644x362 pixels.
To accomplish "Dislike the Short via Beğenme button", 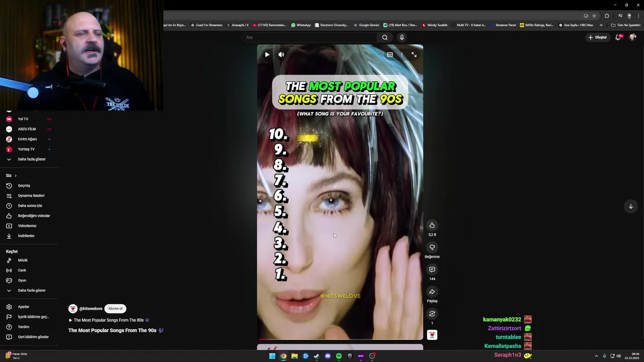I will (x=432, y=247).
